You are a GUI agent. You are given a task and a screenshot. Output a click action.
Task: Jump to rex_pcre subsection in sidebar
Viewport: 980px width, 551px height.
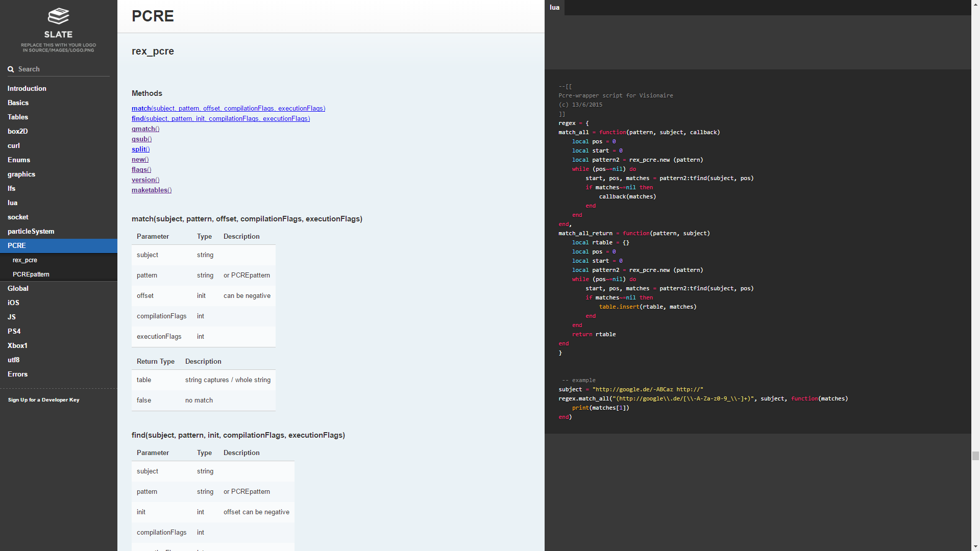click(x=59, y=260)
